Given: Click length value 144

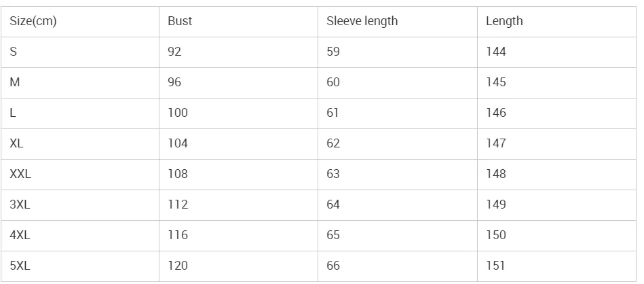Looking at the screenshot, I should click(x=496, y=52).
